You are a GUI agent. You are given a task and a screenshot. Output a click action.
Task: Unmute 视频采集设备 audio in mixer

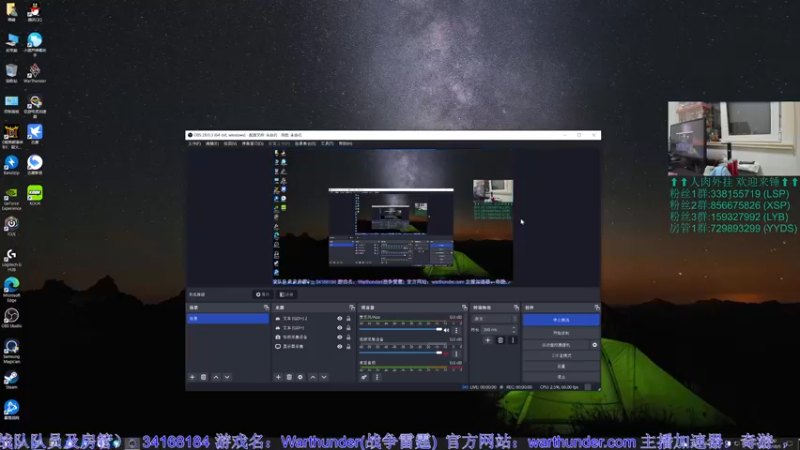pos(447,353)
